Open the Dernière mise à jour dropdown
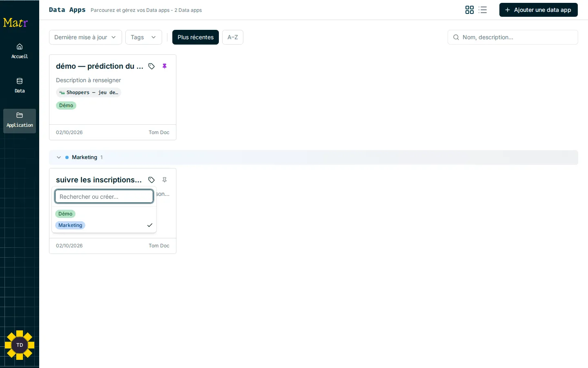 point(85,37)
